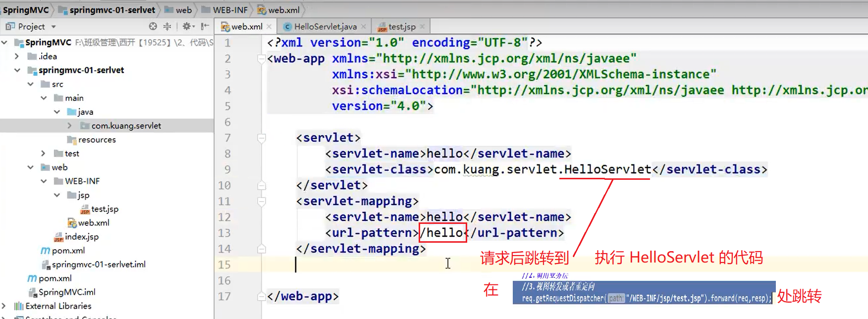Collapse the java folder

coord(57,112)
